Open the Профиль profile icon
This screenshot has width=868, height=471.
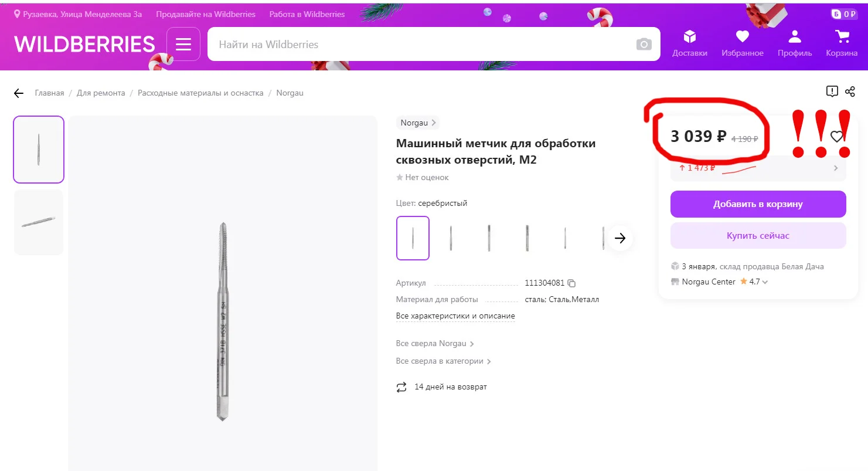tap(794, 43)
